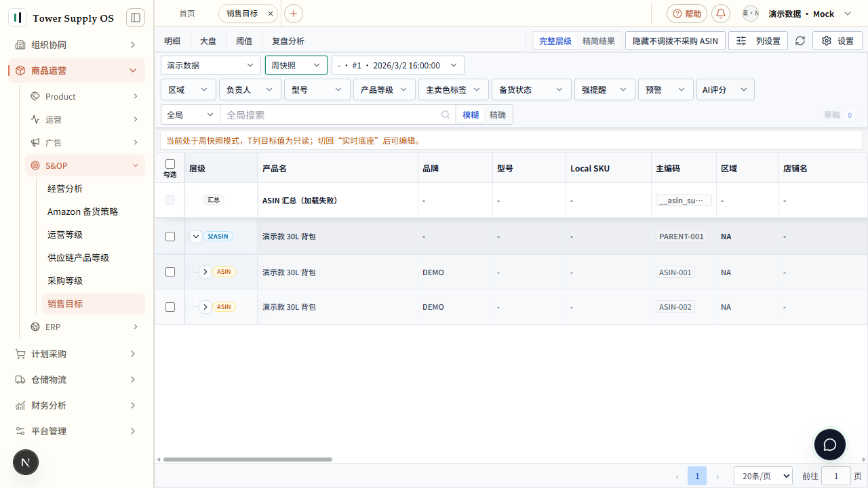Click the 前往 page number input
The height and width of the screenshot is (488, 868).
(x=836, y=476)
